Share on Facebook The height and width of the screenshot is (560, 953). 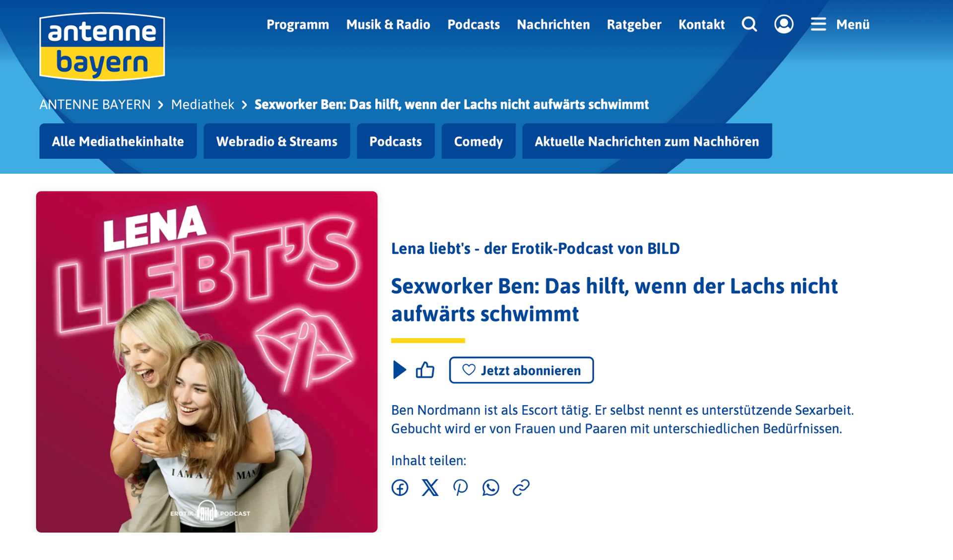point(400,488)
